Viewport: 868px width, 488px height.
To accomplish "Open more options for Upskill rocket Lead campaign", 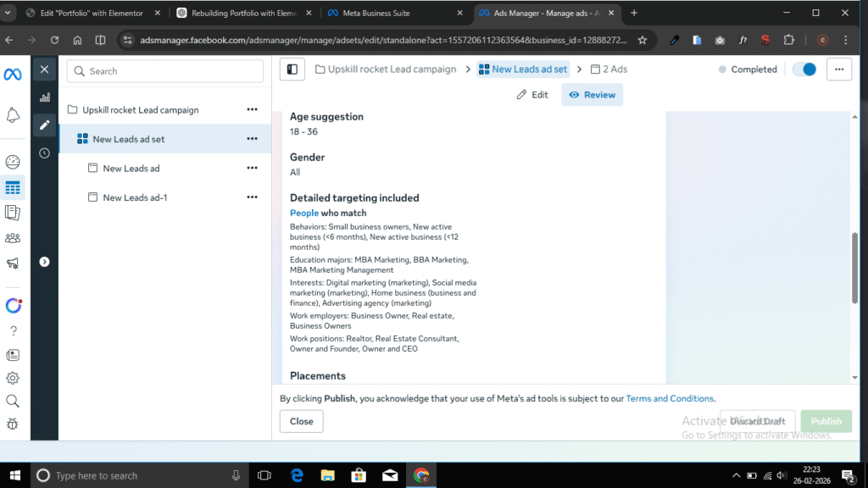I will pyautogui.click(x=252, y=110).
